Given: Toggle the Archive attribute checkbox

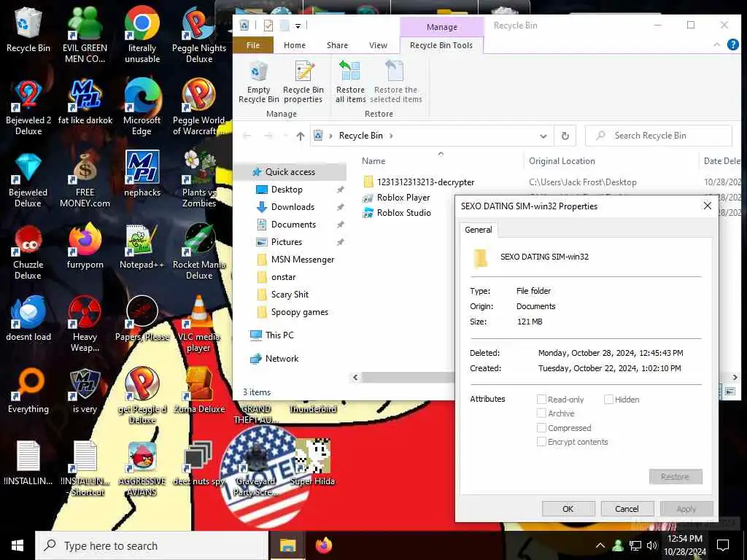Looking at the screenshot, I should pos(541,413).
